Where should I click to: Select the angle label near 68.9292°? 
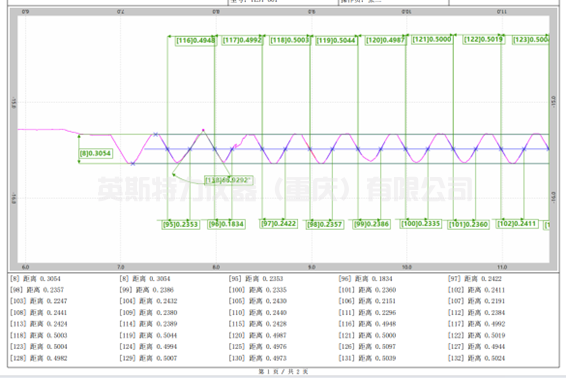[x=228, y=180]
